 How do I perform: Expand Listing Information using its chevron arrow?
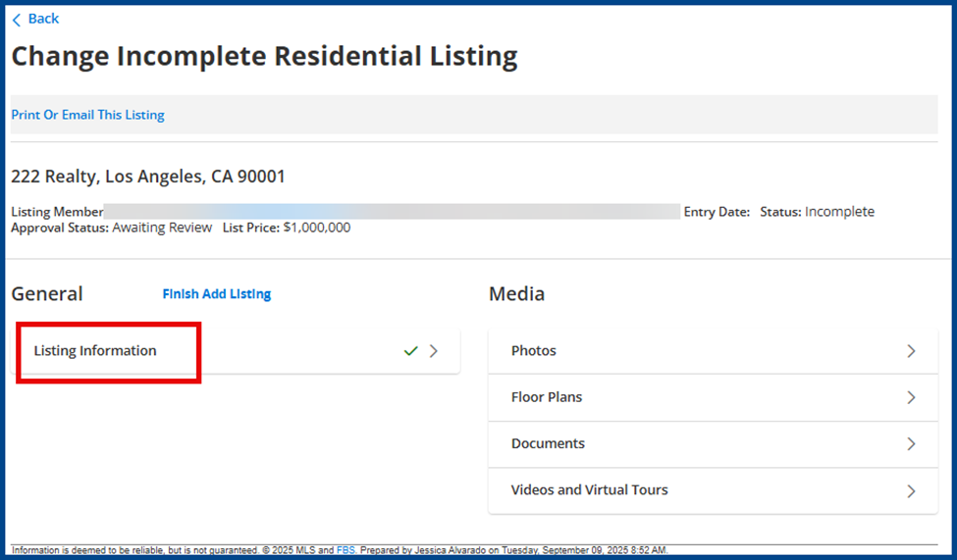[434, 351]
